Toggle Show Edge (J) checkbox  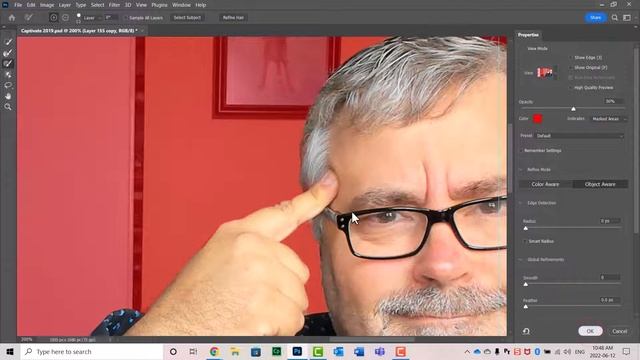coord(570,58)
